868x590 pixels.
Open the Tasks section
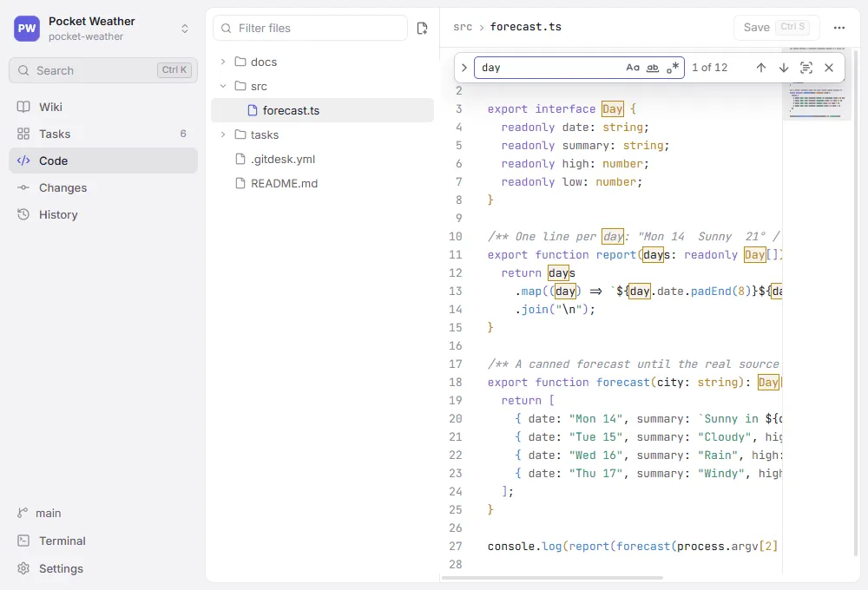tap(103, 134)
